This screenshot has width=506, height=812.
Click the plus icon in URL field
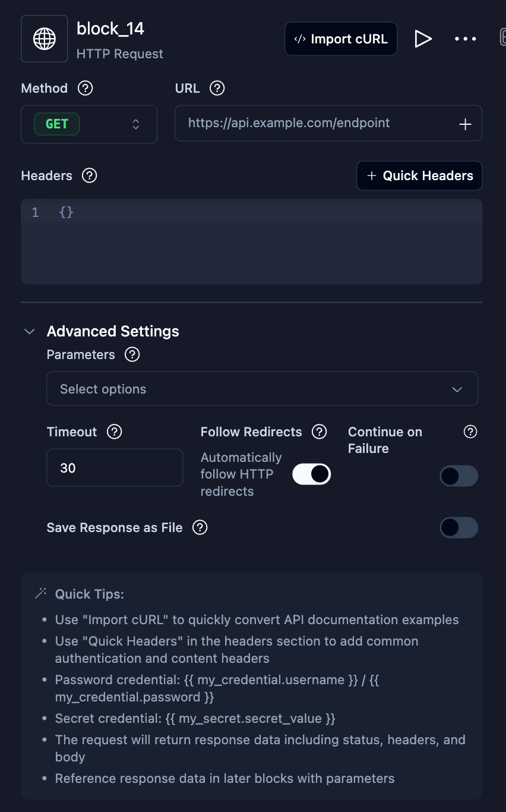coord(465,124)
